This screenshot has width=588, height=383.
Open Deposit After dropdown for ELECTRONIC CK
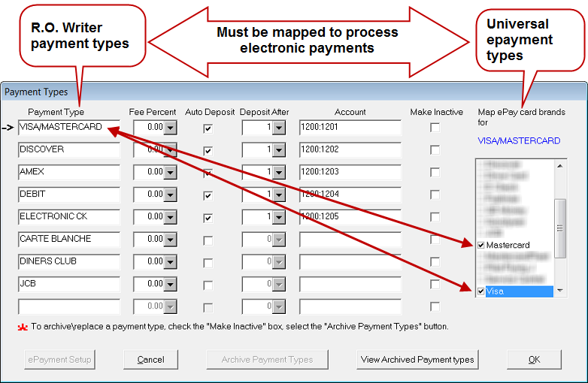(x=279, y=218)
